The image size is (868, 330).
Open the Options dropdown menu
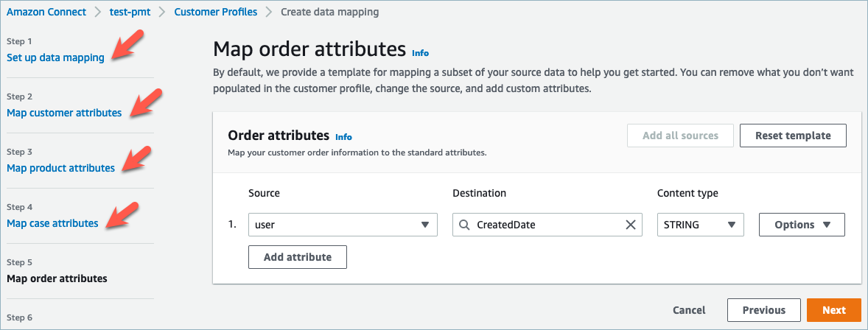[x=802, y=225]
